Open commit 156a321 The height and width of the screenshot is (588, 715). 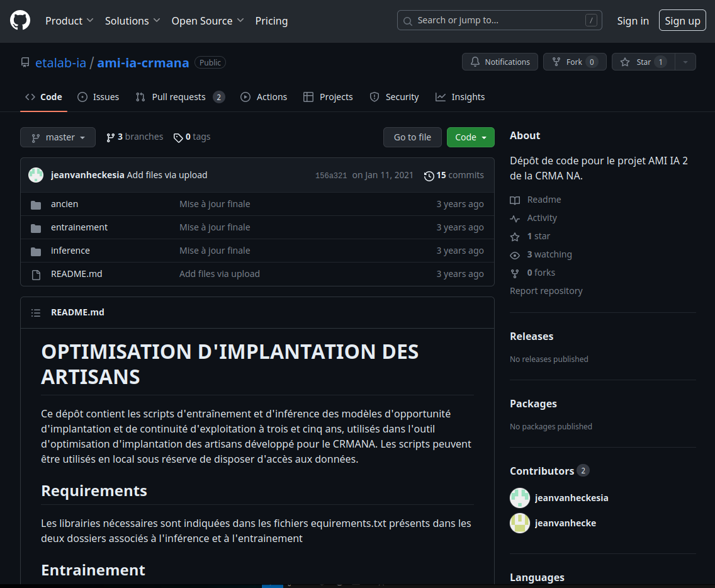pyautogui.click(x=331, y=176)
